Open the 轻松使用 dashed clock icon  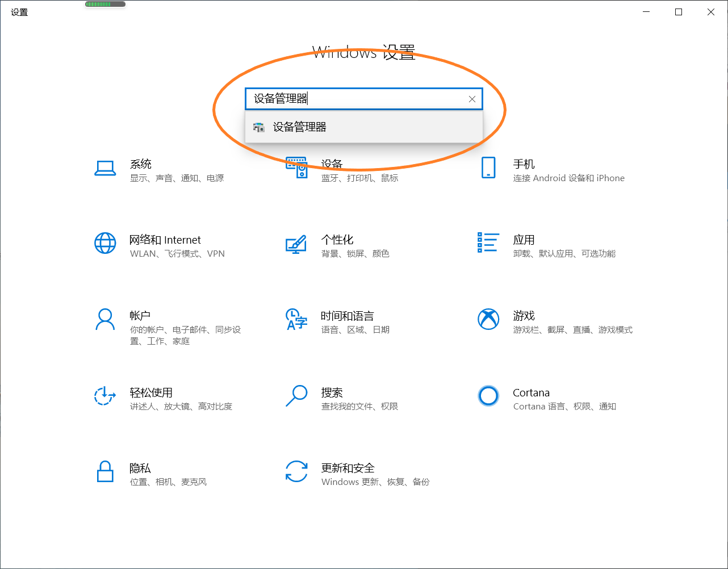click(105, 396)
